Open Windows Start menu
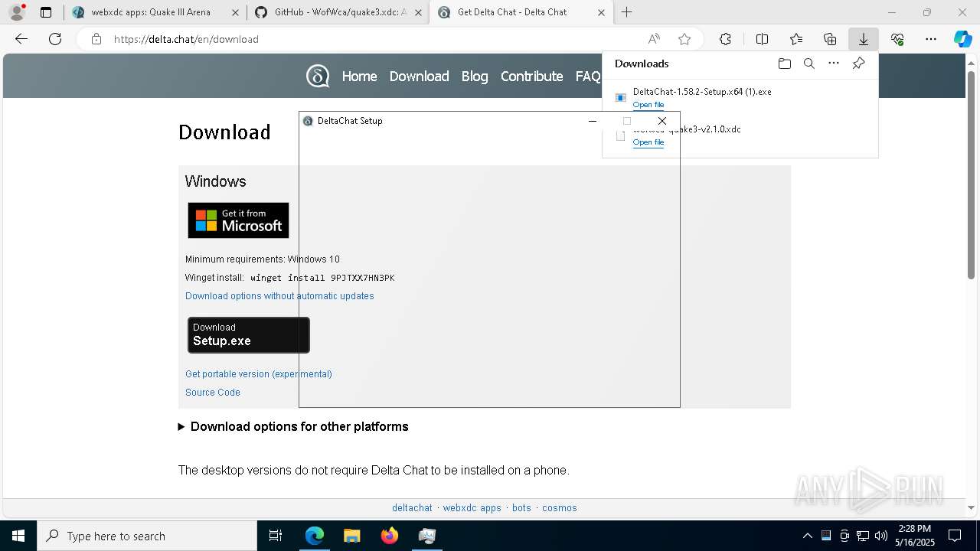 point(18,536)
